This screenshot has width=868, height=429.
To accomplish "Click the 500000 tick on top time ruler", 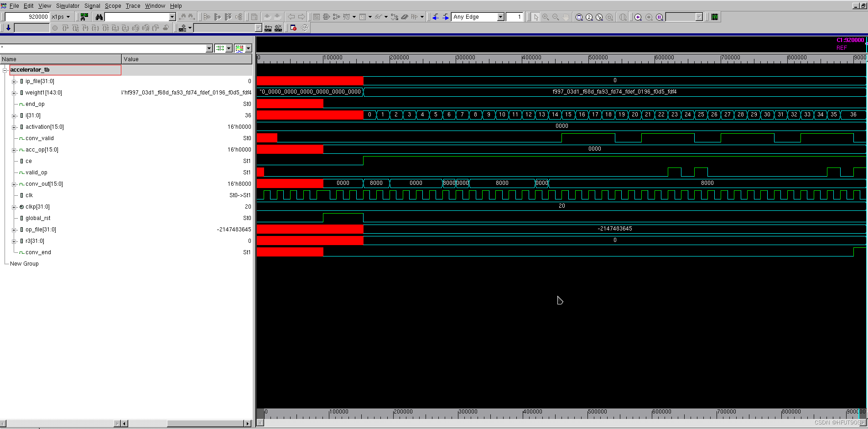I will (x=598, y=58).
